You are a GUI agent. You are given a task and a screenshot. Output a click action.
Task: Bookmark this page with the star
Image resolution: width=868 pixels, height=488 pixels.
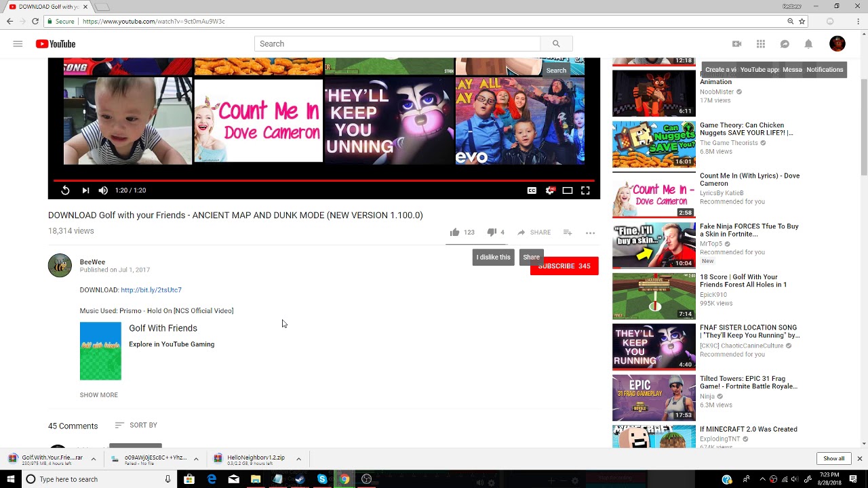(802, 22)
